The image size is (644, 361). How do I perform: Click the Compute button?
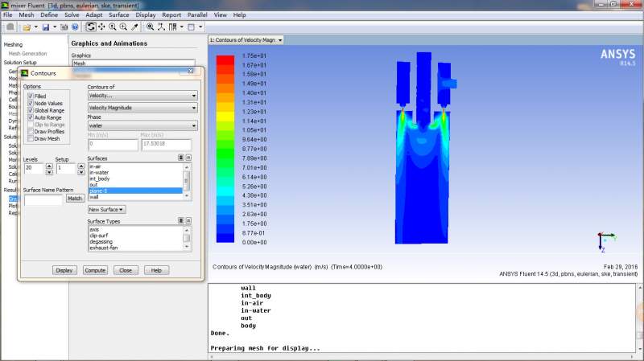pyautogui.click(x=95, y=270)
